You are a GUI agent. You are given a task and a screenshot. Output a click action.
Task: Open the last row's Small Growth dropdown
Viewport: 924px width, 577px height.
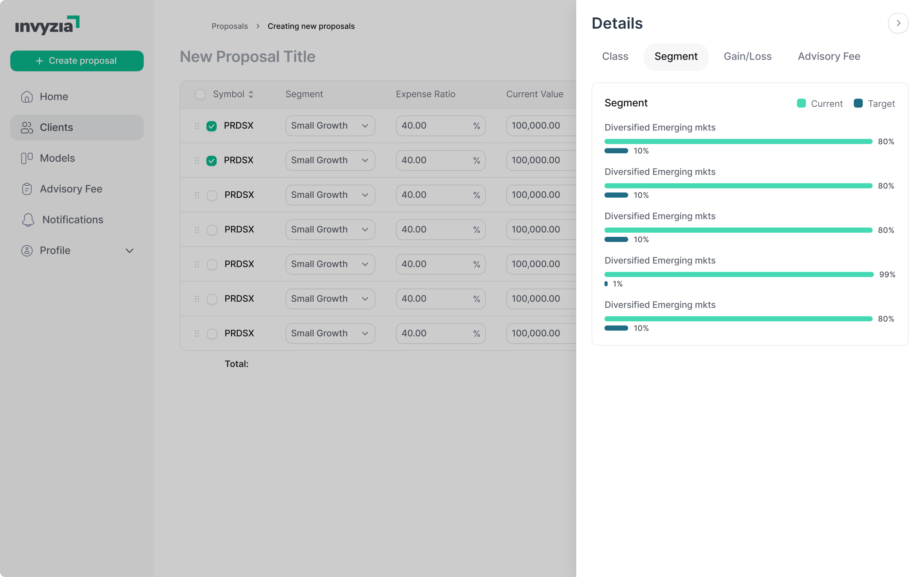tap(330, 333)
